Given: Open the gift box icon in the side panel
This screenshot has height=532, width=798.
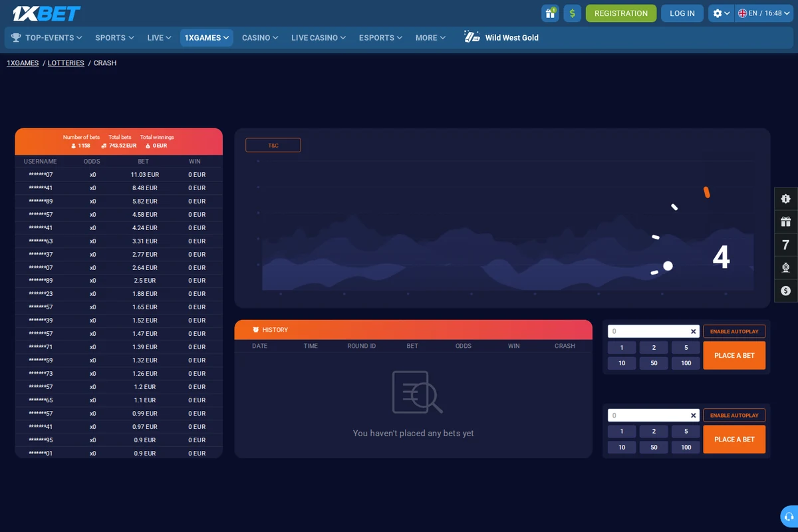Looking at the screenshot, I should 786,221.
